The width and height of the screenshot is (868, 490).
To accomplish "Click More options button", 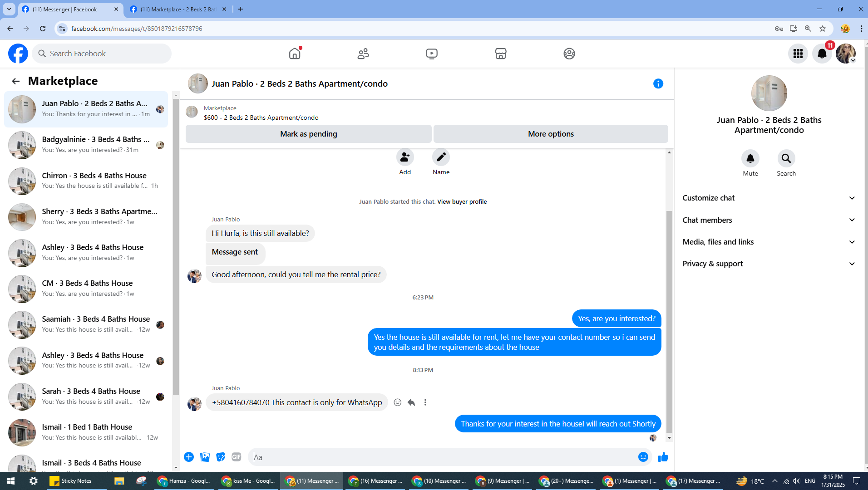I will (x=551, y=134).
